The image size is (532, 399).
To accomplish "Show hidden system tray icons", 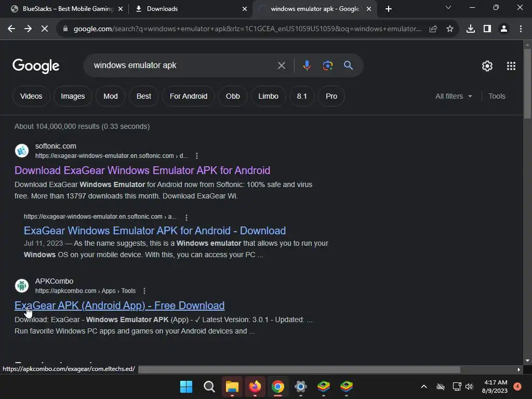I will 424,387.
